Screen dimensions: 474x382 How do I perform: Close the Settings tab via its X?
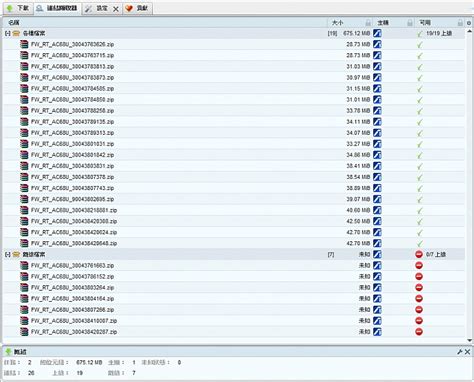point(116,9)
